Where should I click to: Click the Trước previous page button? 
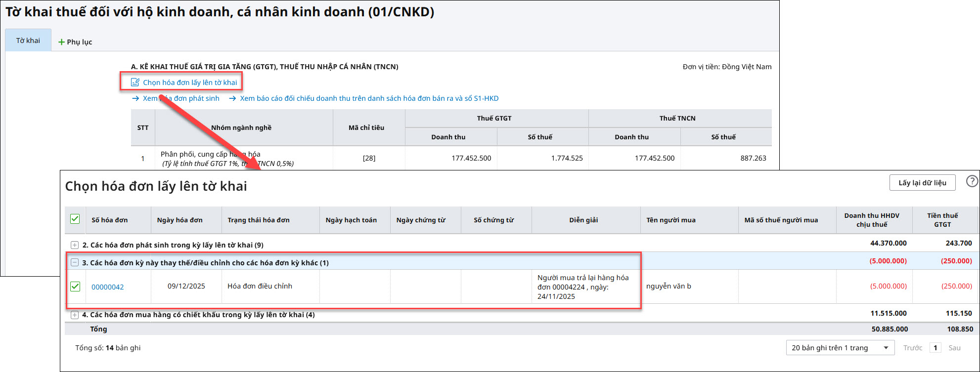pyautogui.click(x=913, y=348)
